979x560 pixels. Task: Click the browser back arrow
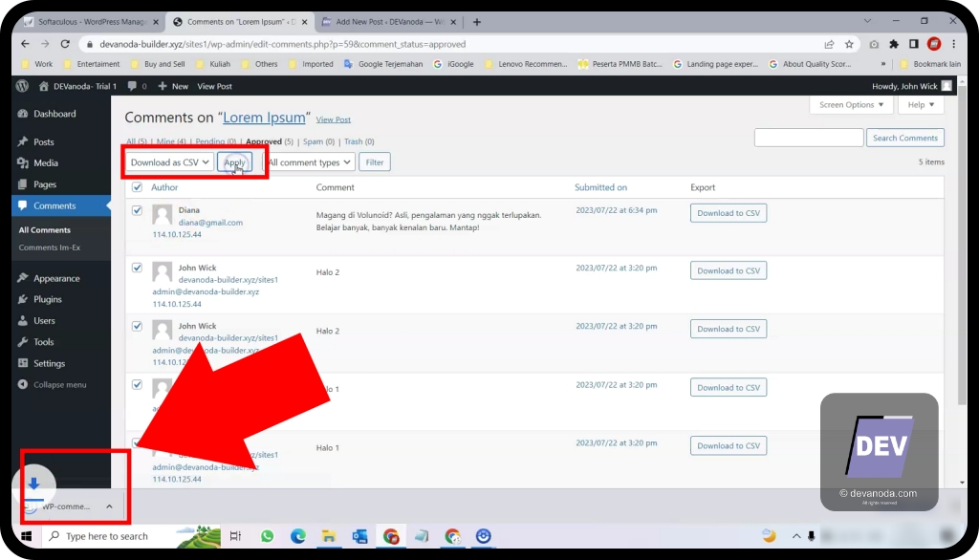point(25,44)
